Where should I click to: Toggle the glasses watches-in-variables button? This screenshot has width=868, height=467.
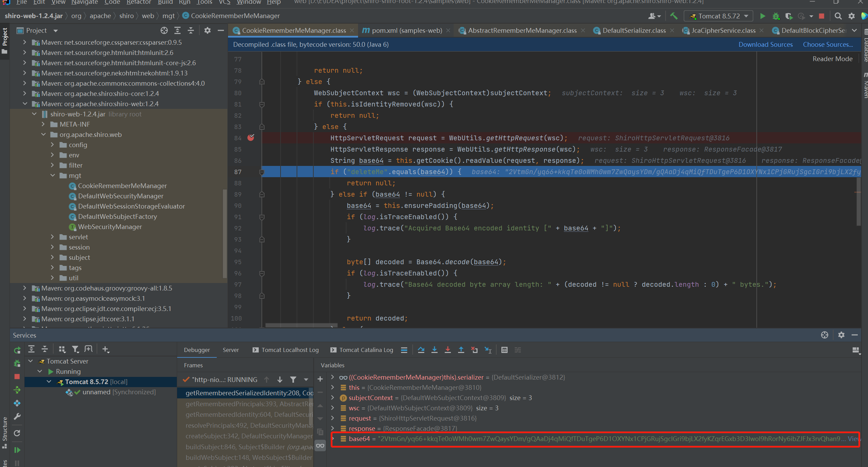click(x=320, y=445)
